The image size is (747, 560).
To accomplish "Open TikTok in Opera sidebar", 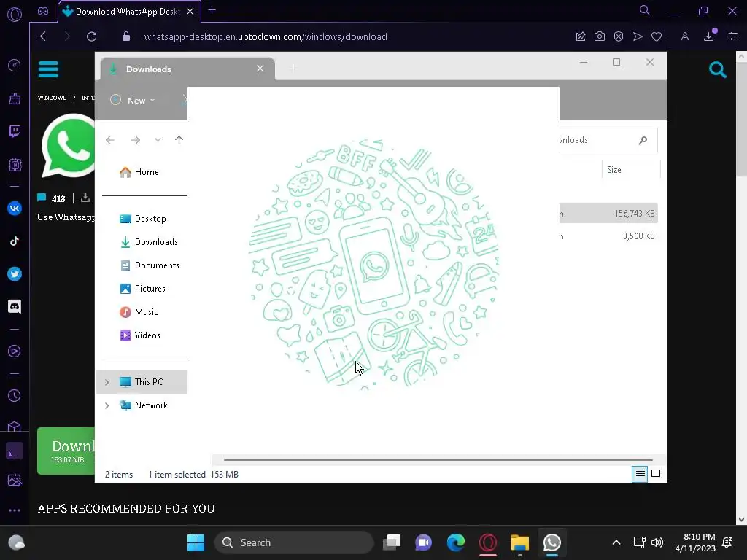I will click(15, 241).
